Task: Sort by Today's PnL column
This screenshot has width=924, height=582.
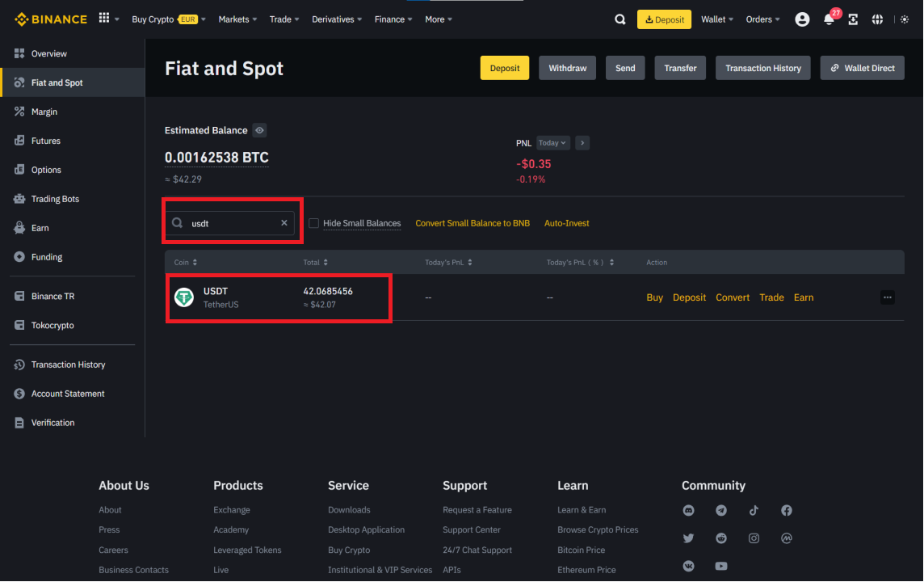Action: point(448,263)
